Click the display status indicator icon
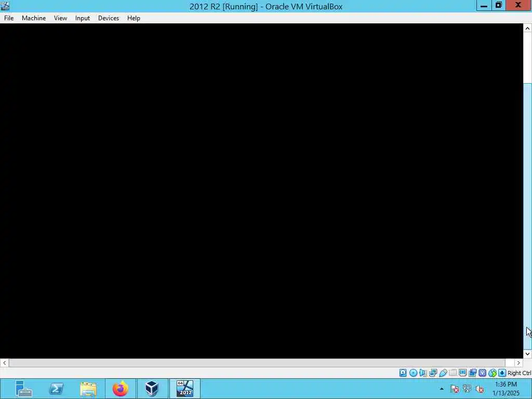The image size is (532, 399). pyautogui.click(x=462, y=373)
